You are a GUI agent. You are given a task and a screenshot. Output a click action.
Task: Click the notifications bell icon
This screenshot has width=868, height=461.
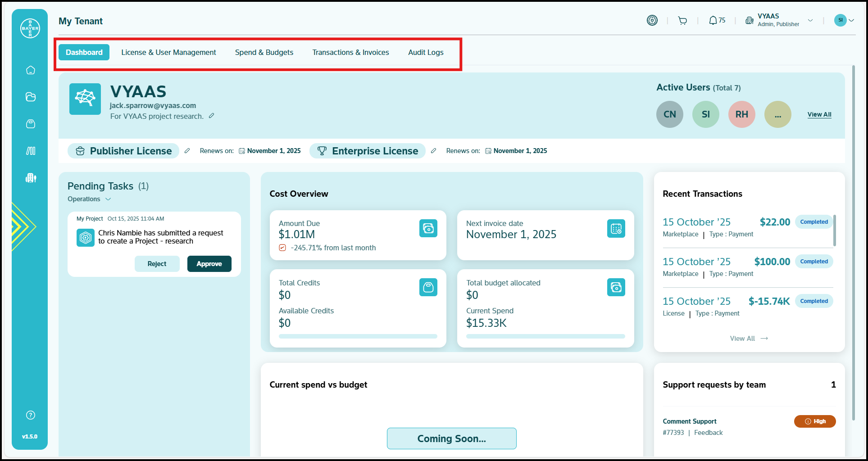[713, 21]
